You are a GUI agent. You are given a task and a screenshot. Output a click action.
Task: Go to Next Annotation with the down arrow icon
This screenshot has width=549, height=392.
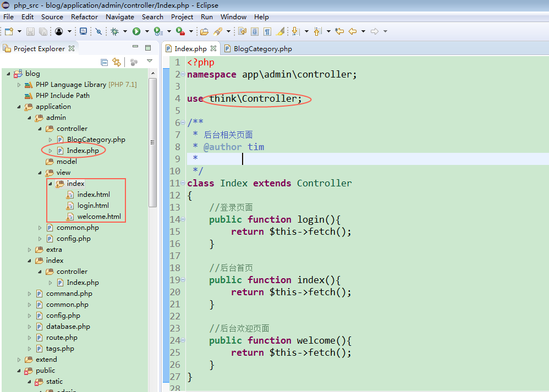pyautogui.click(x=296, y=31)
